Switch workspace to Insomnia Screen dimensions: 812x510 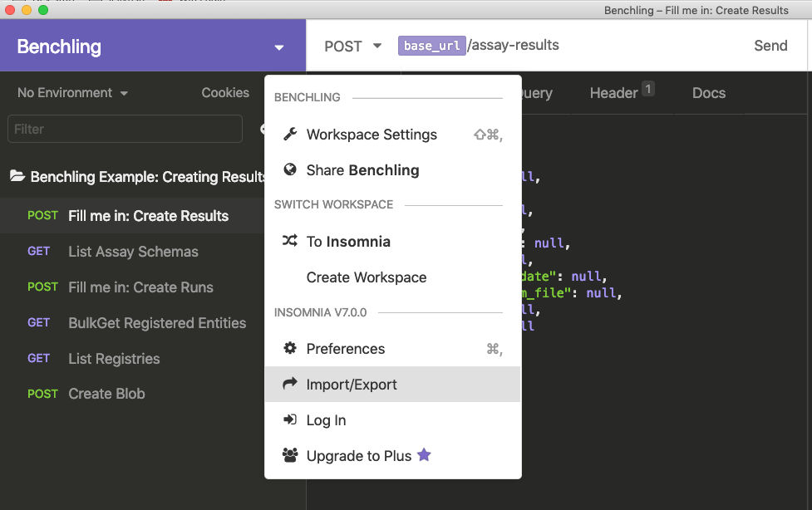(x=392, y=242)
